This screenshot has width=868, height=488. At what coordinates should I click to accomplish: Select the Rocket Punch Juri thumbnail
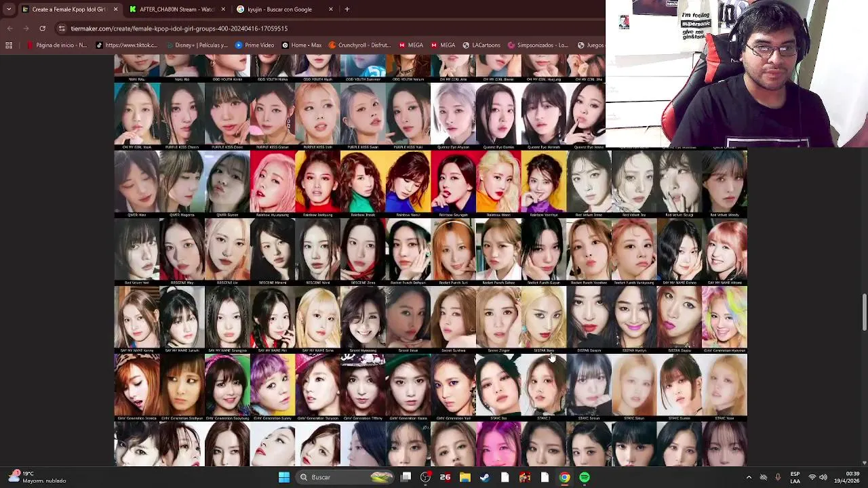[453, 251]
